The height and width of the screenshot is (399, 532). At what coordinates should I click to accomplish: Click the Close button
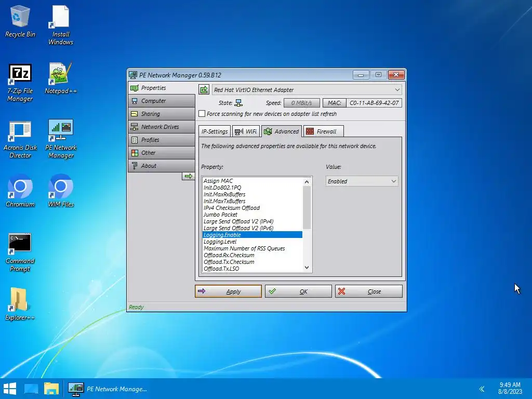tap(369, 291)
